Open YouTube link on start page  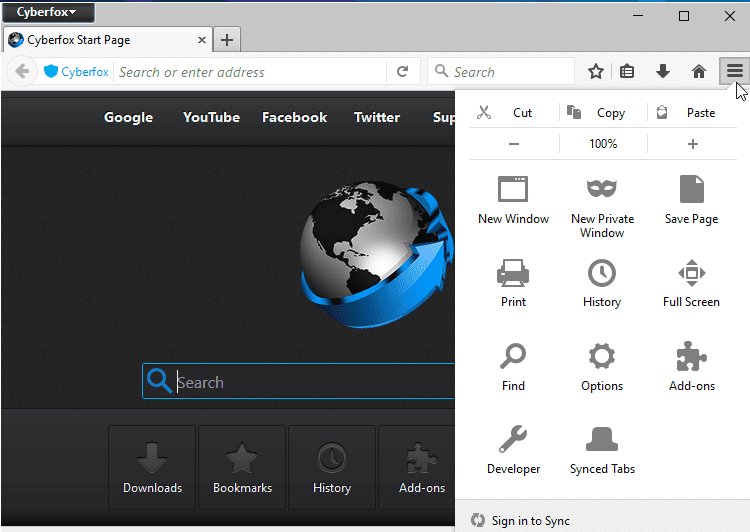(x=211, y=117)
